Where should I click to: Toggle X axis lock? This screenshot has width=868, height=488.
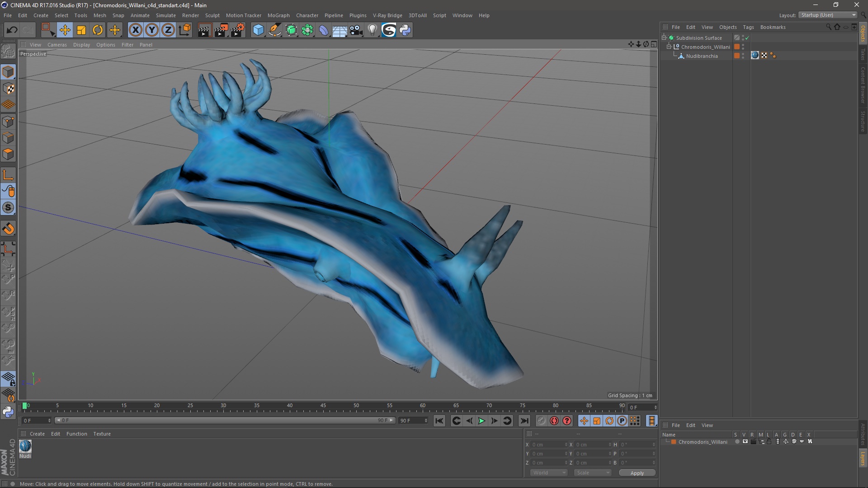(135, 30)
